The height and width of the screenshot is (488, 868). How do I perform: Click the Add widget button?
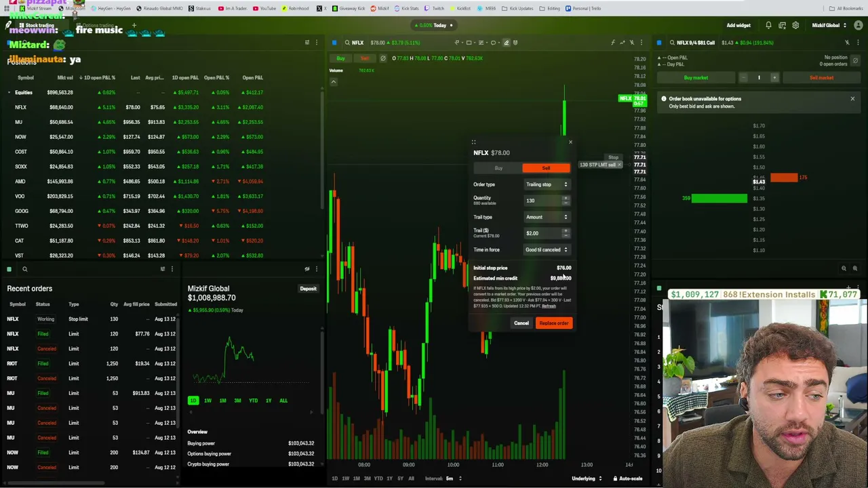pos(738,26)
